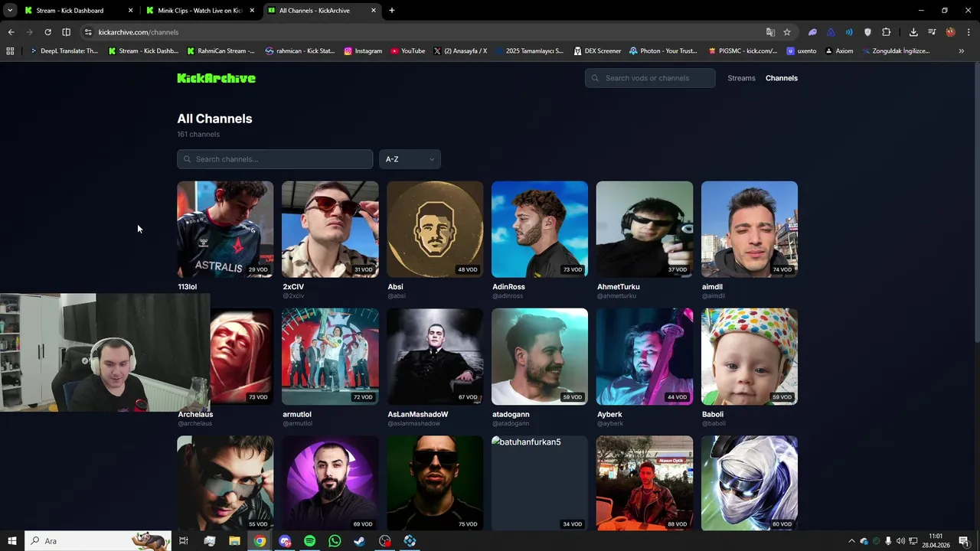
Task: Open the Axiom bookmark
Action: coord(839,51)
